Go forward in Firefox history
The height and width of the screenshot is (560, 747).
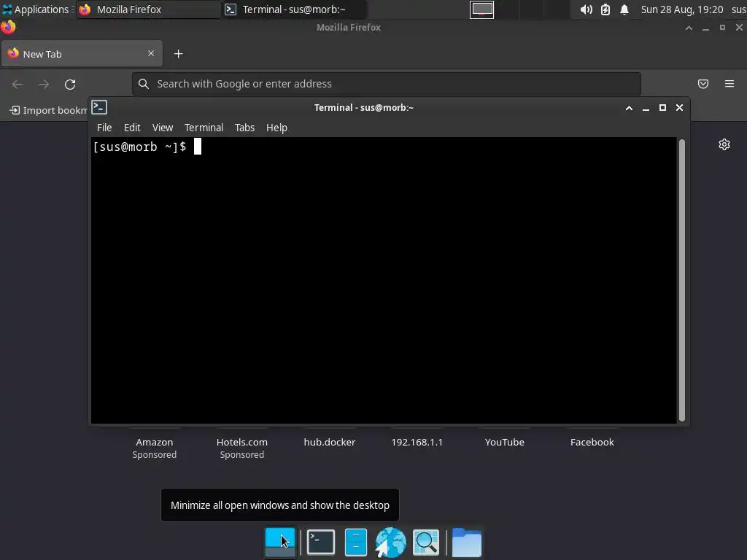point(44,85)
